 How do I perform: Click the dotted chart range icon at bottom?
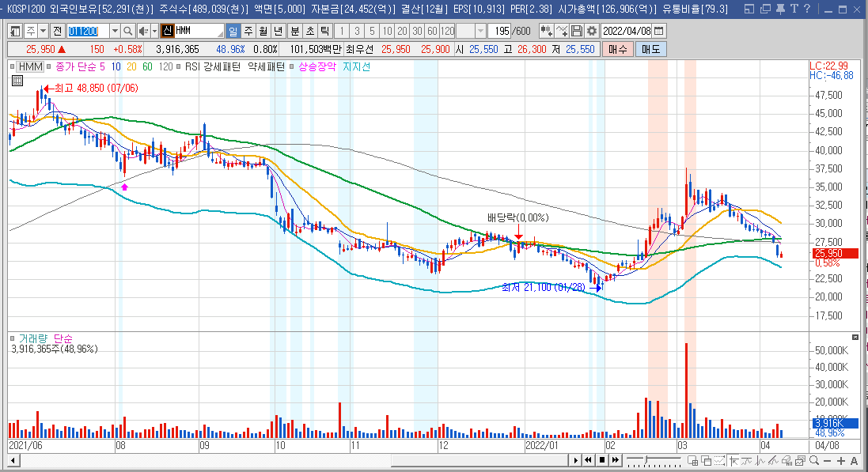(719, 460)
